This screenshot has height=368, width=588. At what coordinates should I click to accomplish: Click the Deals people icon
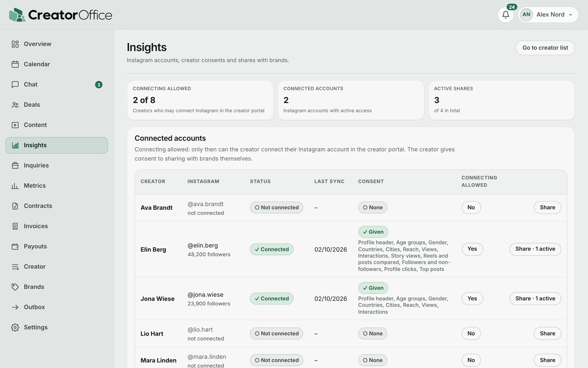[15, 105]
